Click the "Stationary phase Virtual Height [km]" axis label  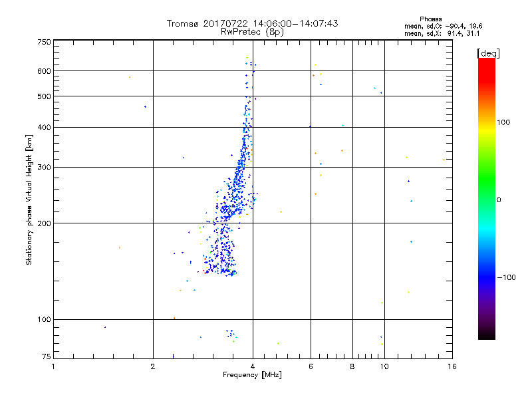click(29, 199)
